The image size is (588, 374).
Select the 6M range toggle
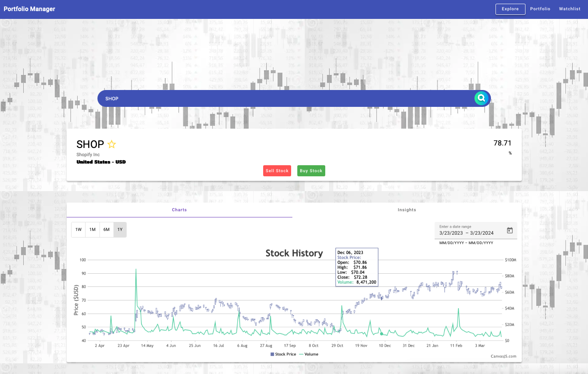106,230
